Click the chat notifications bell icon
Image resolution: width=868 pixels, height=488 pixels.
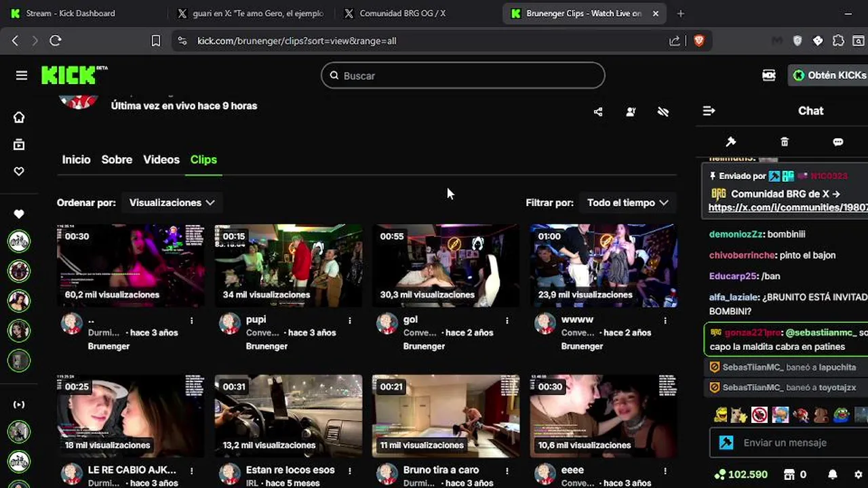point(833,474)
